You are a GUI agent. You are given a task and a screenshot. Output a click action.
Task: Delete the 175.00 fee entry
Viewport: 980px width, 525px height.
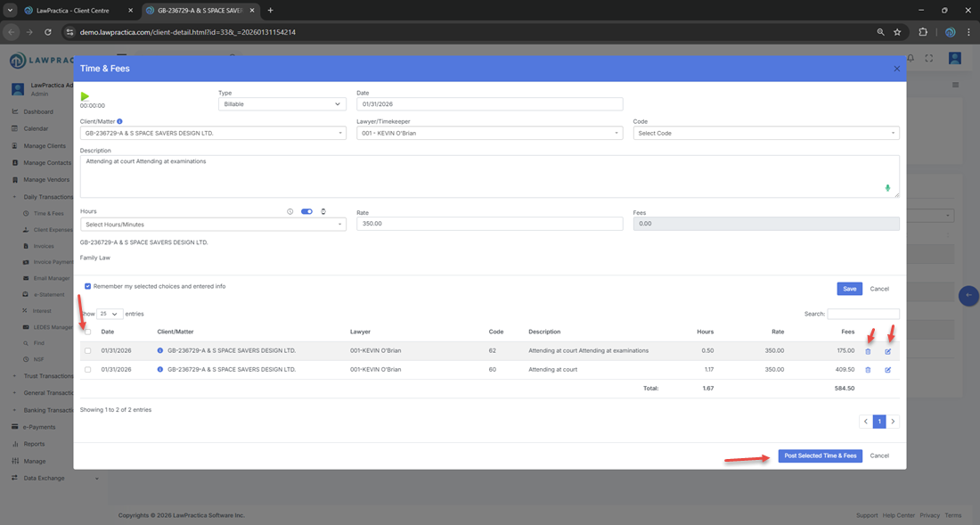pyautogui.click(x=869, y=351)
